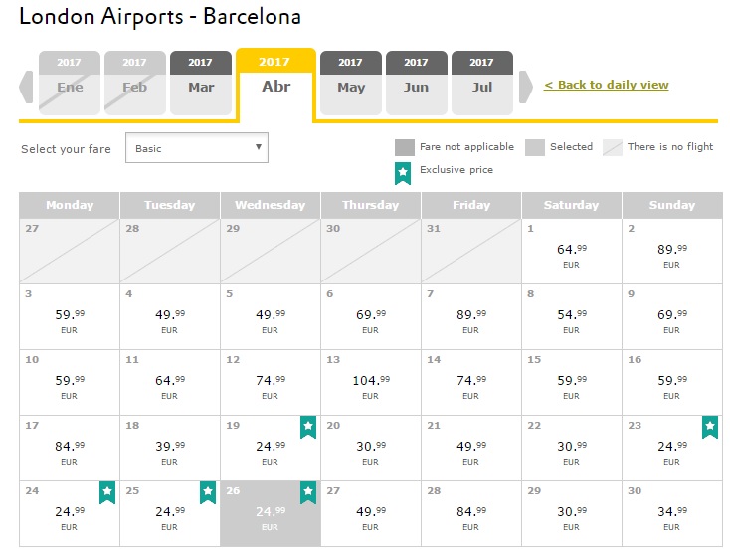Click the previous months left arrow
Image resolution: width=730 pixels, height=560 pixels.
click(26, 87)
